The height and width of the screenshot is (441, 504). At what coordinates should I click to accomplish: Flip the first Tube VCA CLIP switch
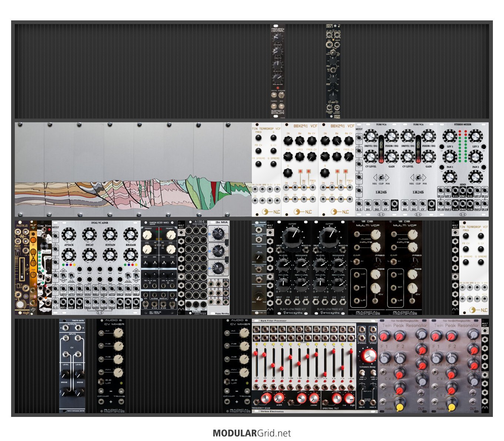click(x=381, y=177)
